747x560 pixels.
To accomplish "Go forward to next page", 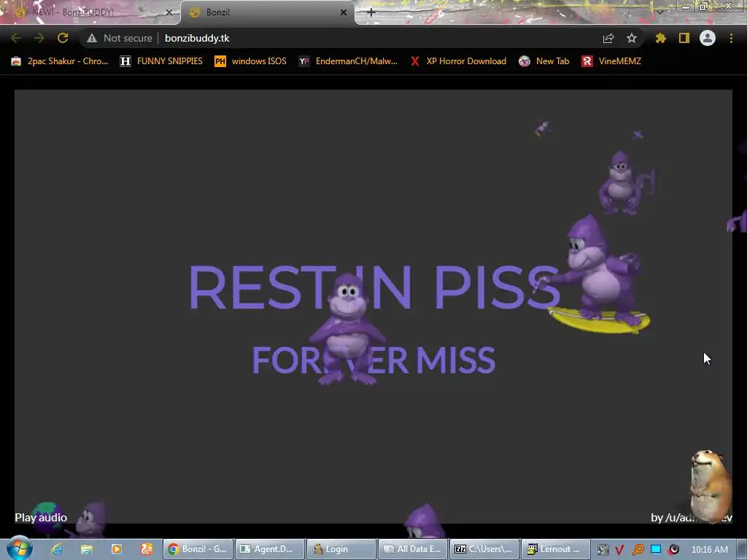I will (x=39, y=38).
